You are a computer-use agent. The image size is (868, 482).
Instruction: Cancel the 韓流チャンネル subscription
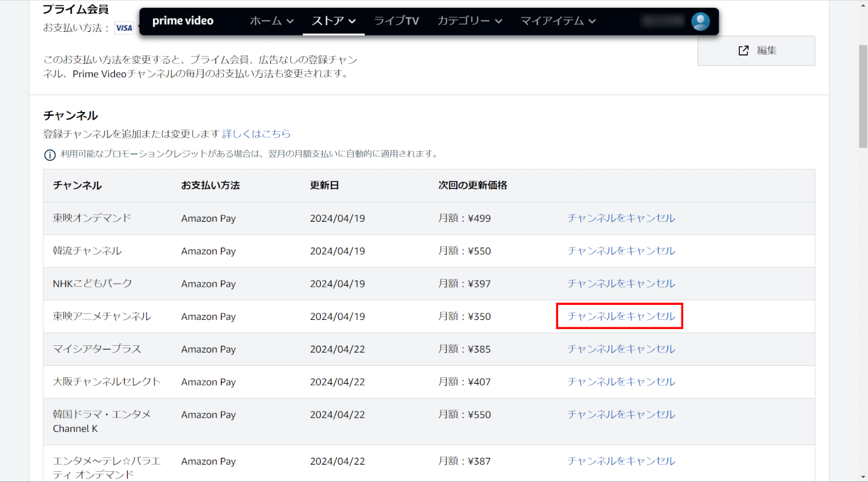pos(621,251)
